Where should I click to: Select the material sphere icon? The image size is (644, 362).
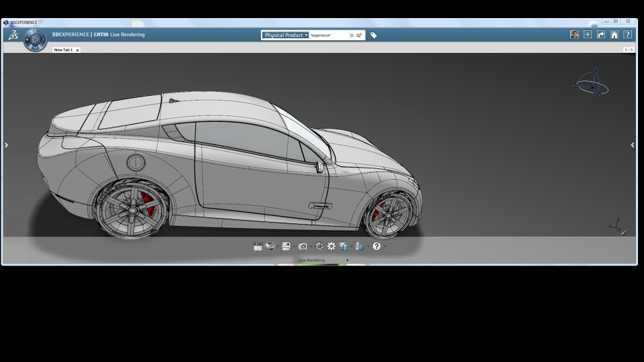pos(269,247)
